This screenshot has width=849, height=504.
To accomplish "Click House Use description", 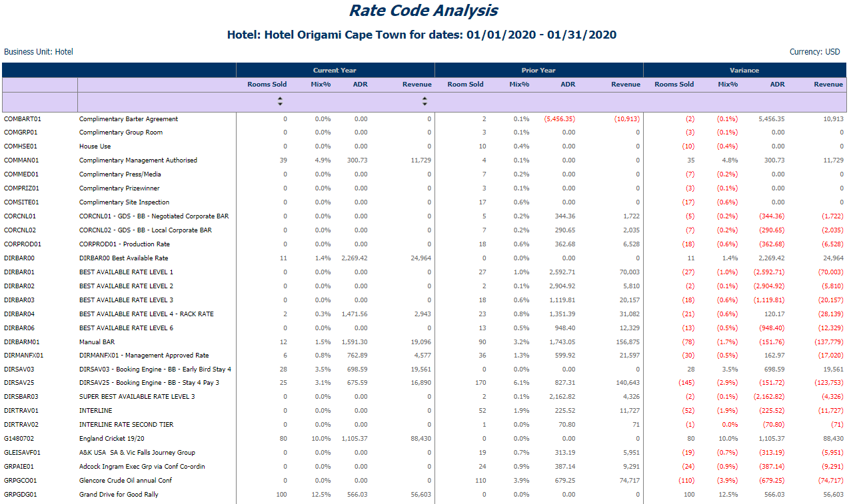I will pyautogui.click(x=95, y=146).
